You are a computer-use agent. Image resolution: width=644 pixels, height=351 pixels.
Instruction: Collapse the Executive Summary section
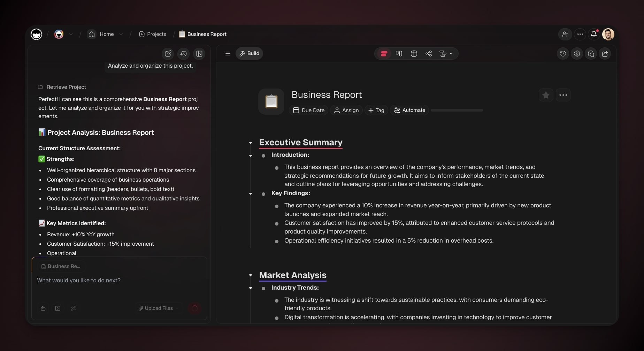pyautogui.click(x=251, y=143)
